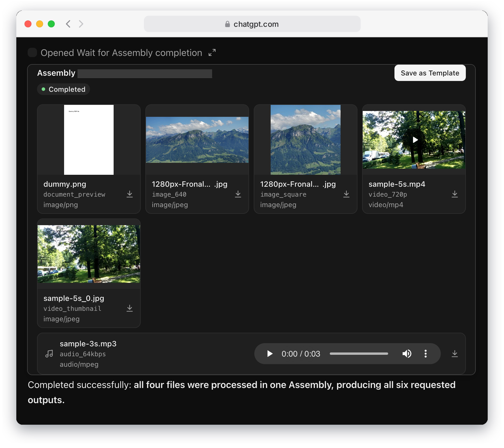Click the video/mp4 type label
Image resolution: width=504 pixels, height=448 pixels.
[386, 205]
